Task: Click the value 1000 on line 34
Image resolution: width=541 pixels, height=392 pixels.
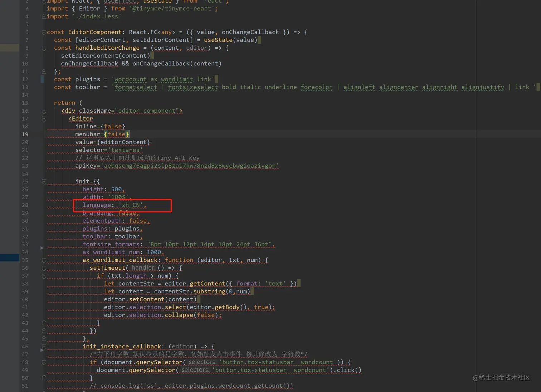Action: [154, 253]
